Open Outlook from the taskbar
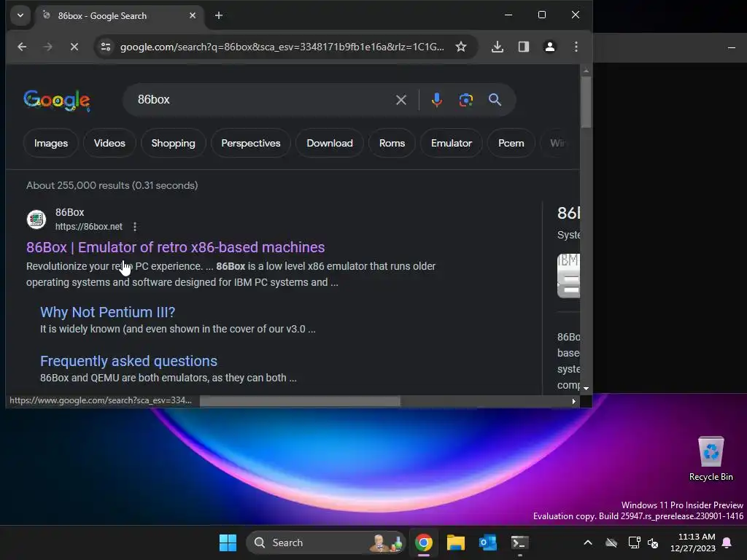The height and width of the screenshot is (560, 747). click(488, 542)
